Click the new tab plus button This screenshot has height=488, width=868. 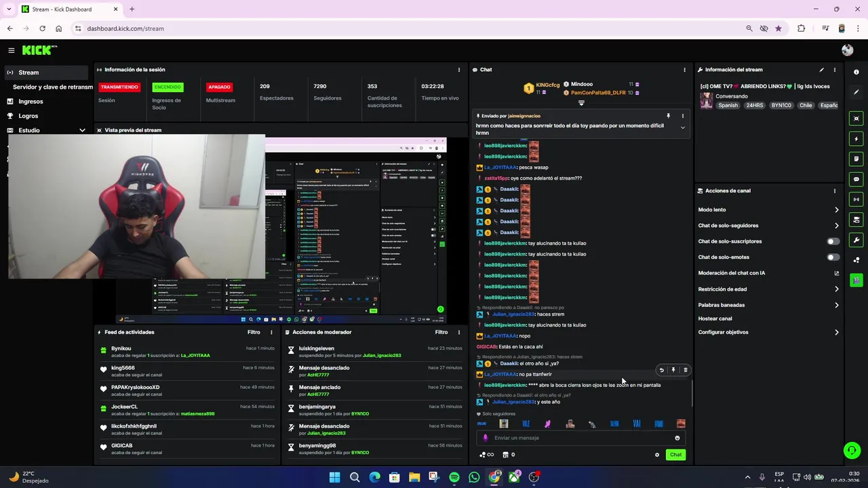[132, 9]
